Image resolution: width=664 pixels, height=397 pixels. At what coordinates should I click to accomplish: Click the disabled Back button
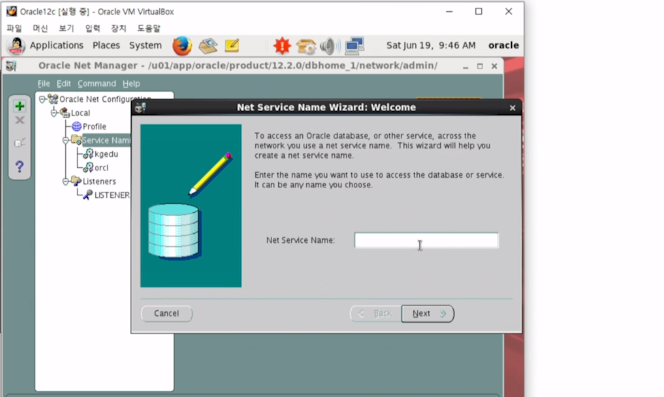(x=376, y=314)
